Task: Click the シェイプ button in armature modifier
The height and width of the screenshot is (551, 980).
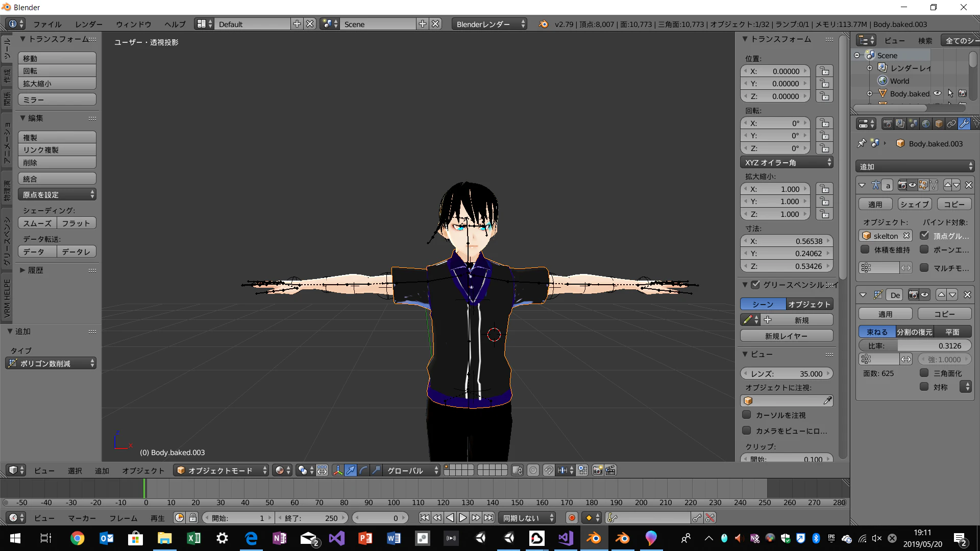Action: [x=914, y=204]
